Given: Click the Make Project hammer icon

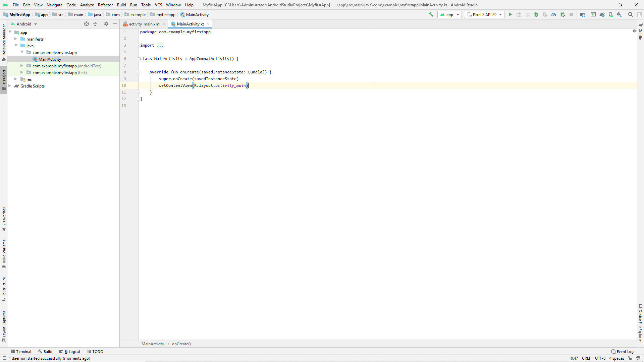Looking at the screenshot, I should [431, 14].
